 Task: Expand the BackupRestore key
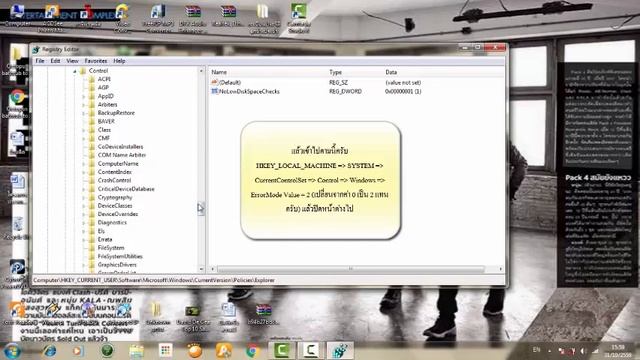[x=84, y=113]
